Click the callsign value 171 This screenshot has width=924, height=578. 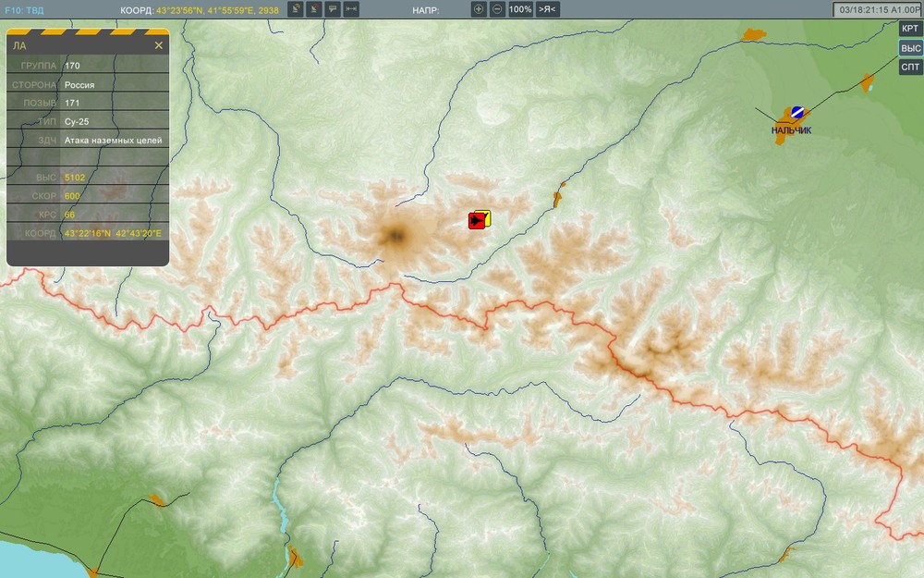tap(72, 103)
